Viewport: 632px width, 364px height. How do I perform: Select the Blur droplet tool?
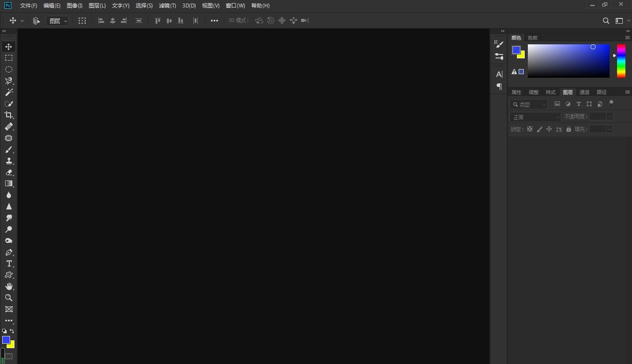[x=8, y=195]
